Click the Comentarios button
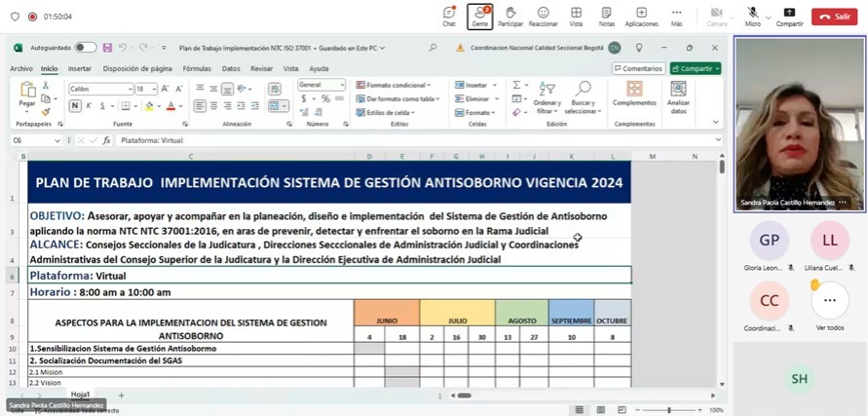Screen dimensions: 868x416 (638, 69)
